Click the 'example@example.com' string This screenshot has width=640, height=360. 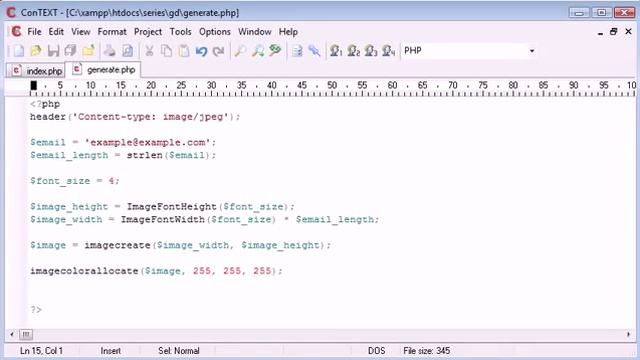tap(147, 142)
